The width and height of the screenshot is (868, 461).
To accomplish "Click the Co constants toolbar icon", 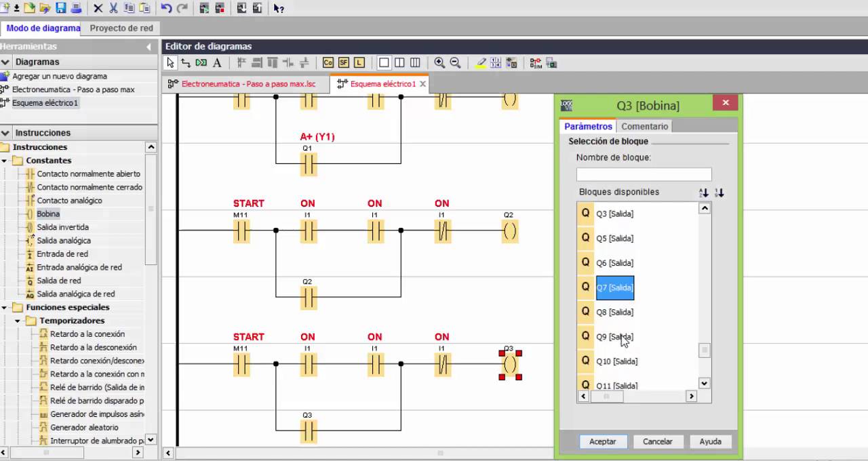I will (x=328, y=62).
